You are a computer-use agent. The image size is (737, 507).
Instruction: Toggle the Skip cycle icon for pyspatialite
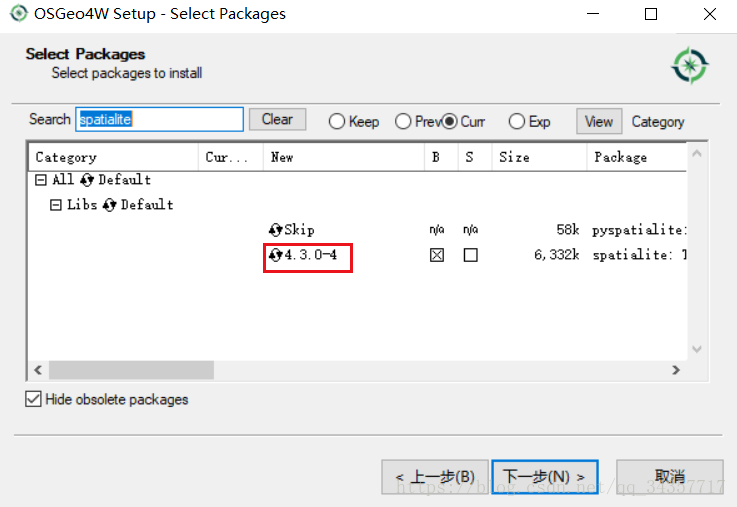point(275,230)
